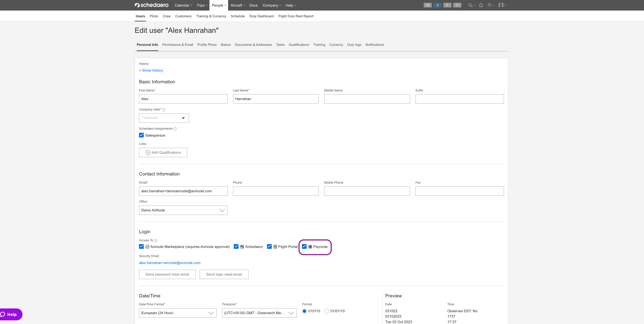Click the First Name field
Image resolution: width=644 pixels, height=324 pixels.
coord(183,99)
